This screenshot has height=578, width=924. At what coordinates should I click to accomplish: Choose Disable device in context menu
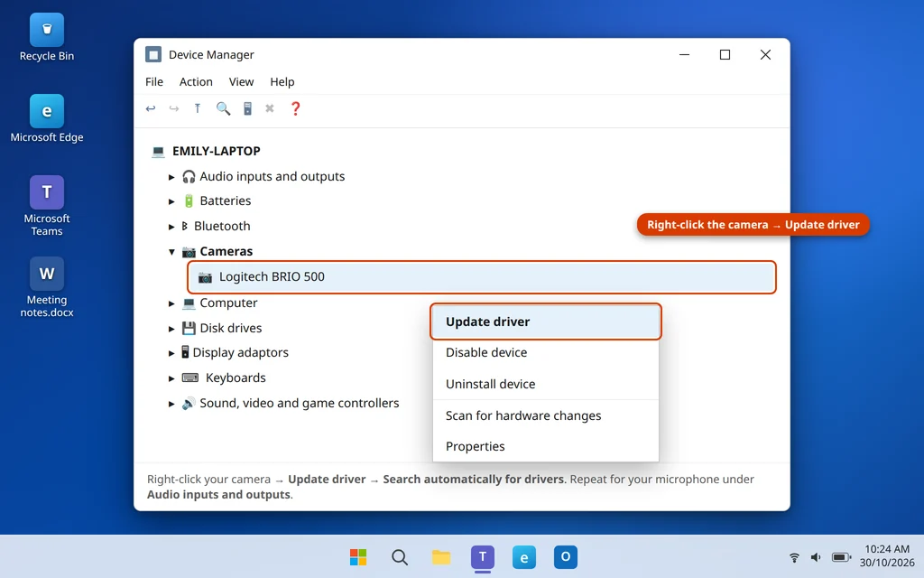(x=546, y=352)
